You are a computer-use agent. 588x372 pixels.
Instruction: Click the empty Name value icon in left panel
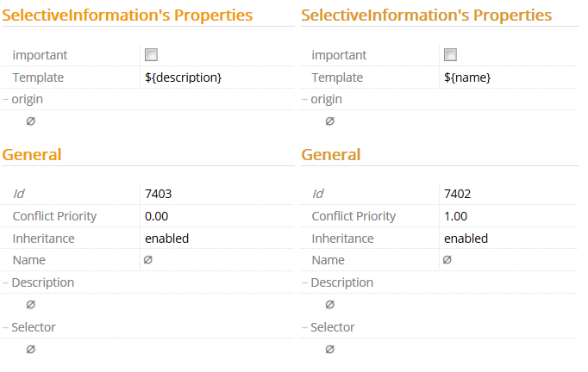pyautogui.click(x=148, y=260)
